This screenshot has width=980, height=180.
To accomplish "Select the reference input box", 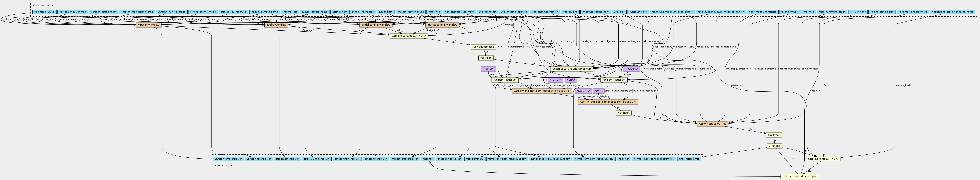I will tap(434, 12).
